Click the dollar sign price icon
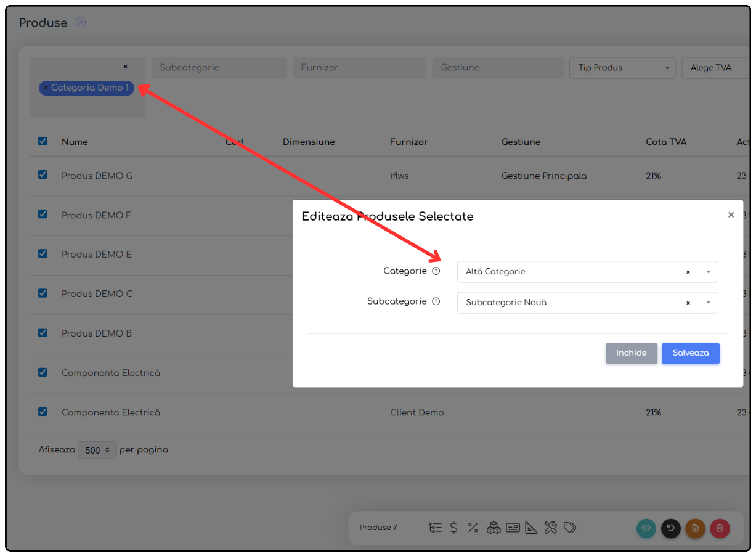The image size is (756, 556). 453,528
